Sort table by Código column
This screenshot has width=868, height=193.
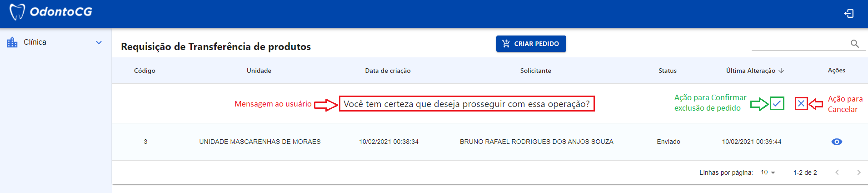(145, 71)
